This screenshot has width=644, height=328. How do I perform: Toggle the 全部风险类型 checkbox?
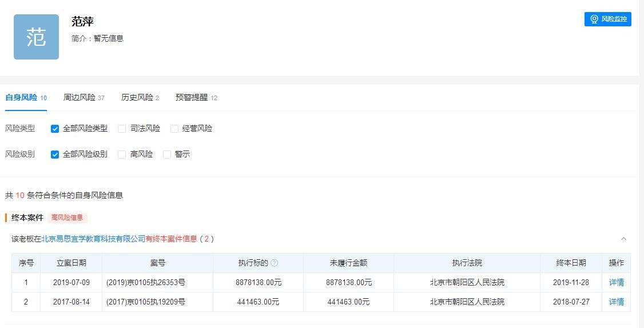[x=55, y=129]
